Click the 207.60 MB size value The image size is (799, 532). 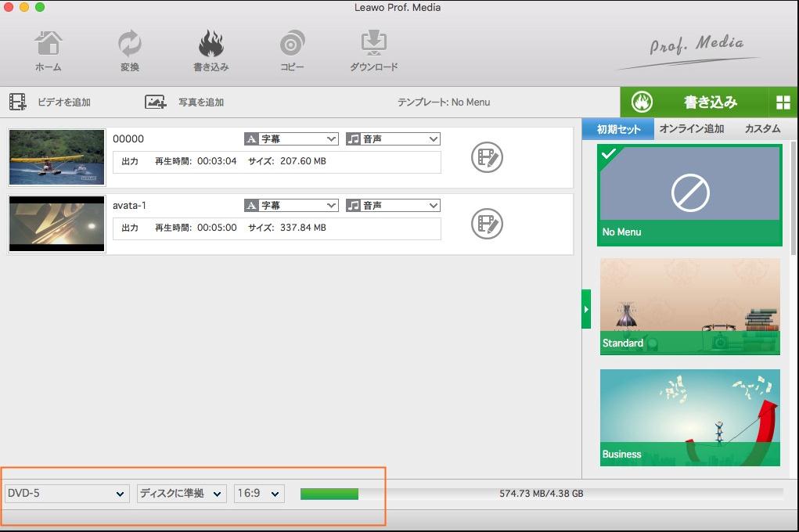[x=303, y=161]
